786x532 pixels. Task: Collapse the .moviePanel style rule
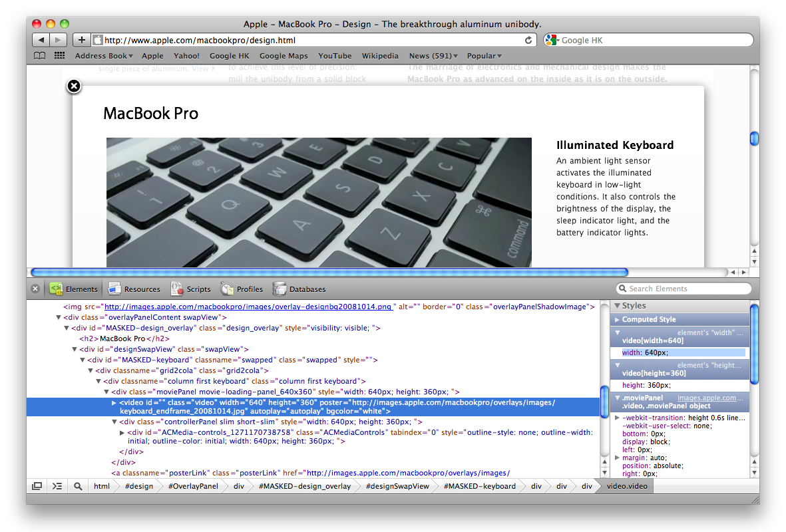pyautogui.click(x=618, y=398)
